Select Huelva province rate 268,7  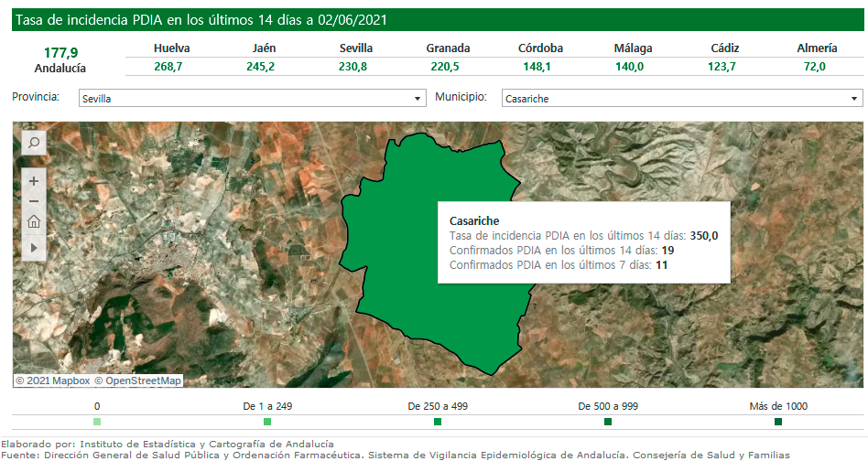point(171,67)
